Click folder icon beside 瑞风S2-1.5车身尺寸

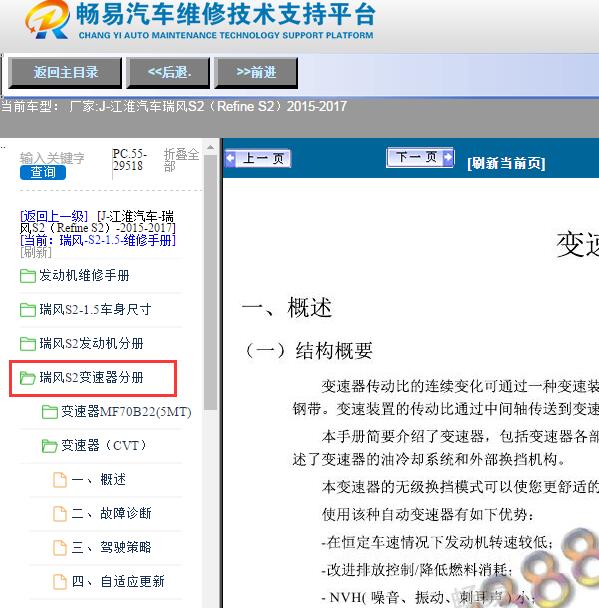[x=28, y=310]
